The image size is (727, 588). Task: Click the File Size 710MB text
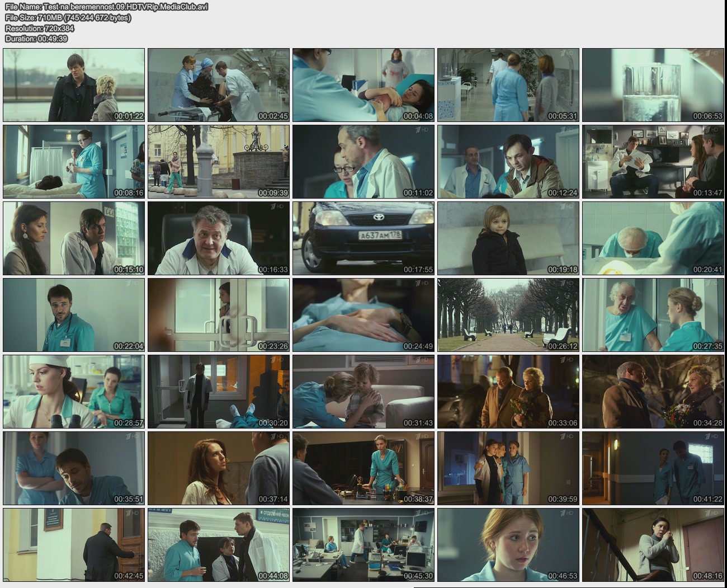tap(68, 17)
